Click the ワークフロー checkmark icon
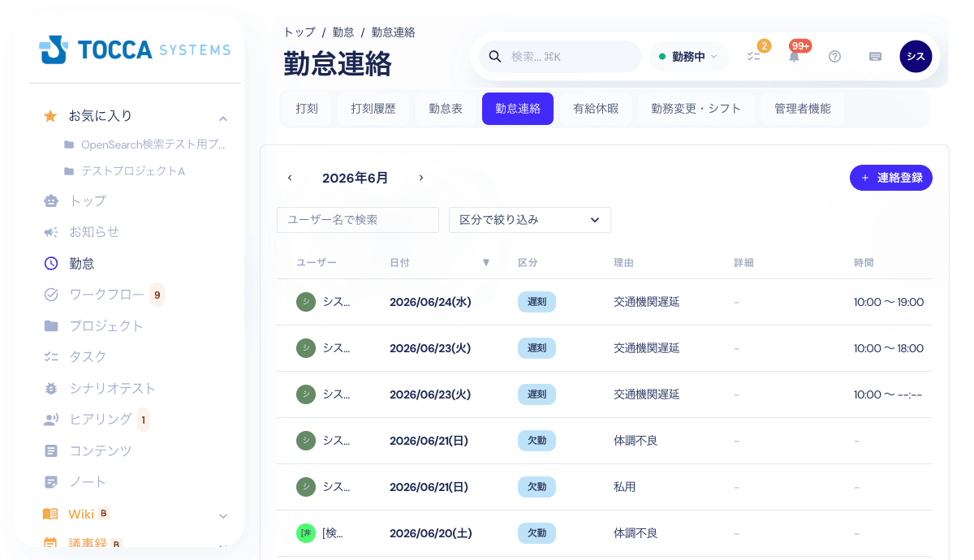The image size is (974, 560). click(51, 295)
